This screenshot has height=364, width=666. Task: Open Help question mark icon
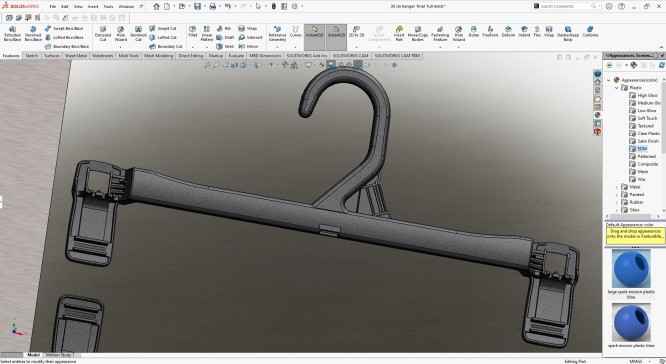click(621, 6)
